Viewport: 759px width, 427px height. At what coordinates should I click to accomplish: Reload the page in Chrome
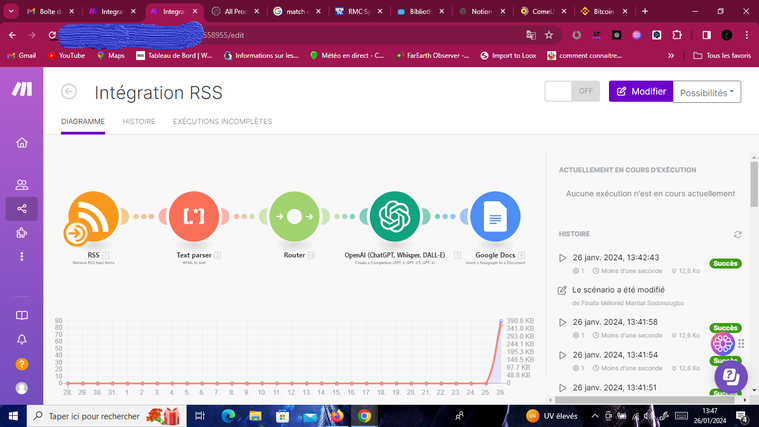[52, 35]
